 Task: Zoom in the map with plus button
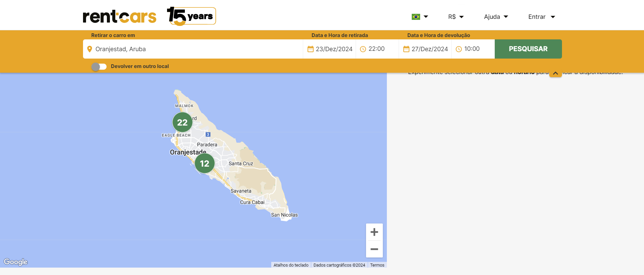(374, 232)
